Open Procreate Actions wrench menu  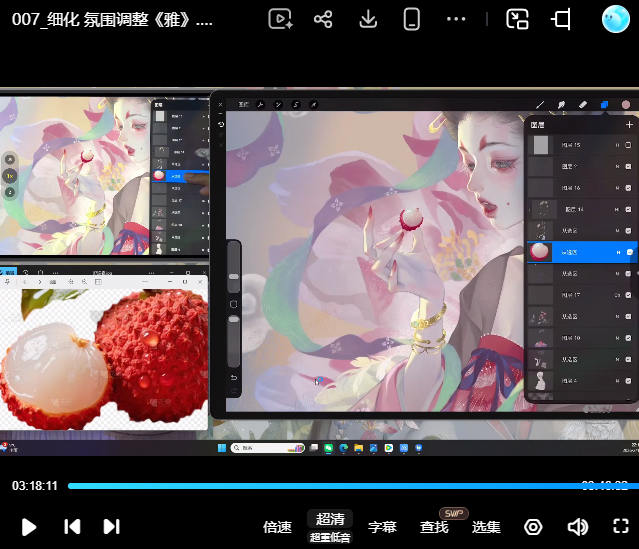point(260,105)
